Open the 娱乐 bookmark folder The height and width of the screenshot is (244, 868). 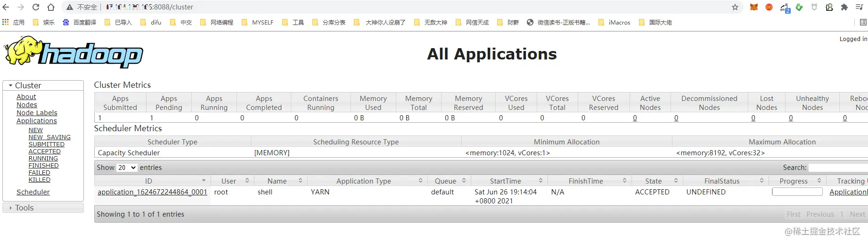(x=44, y=22)
